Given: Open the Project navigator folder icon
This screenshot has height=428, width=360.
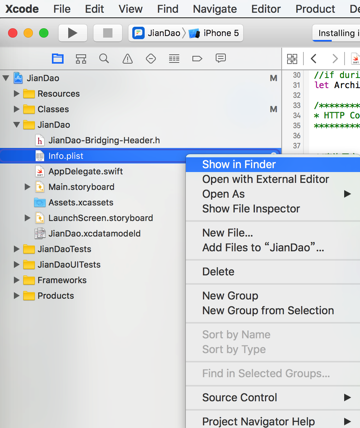Looking at the screenshot, I should coord(58,59).
